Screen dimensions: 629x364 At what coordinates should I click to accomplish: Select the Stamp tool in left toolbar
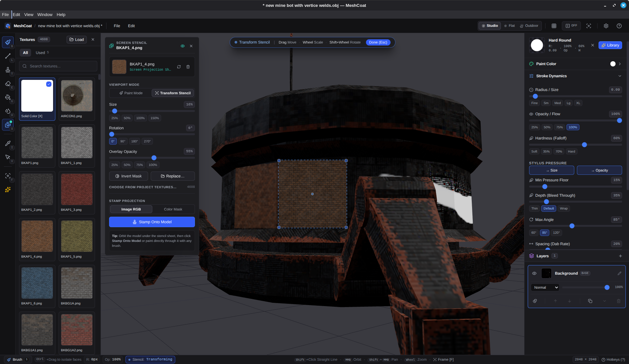click(8, 70)
